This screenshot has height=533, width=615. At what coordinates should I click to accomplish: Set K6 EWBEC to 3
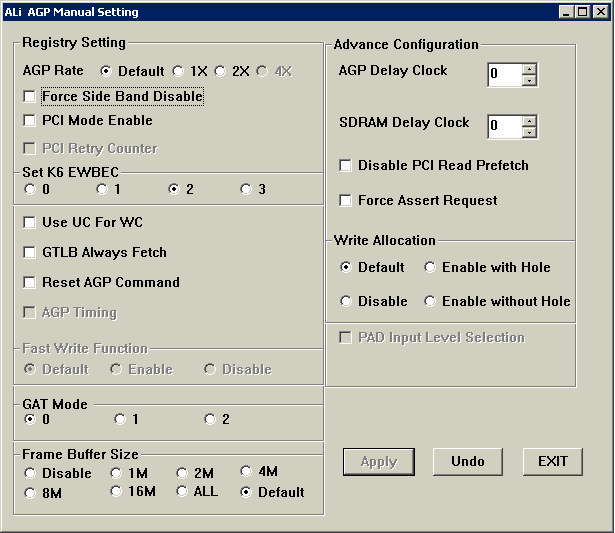[246, 189]
